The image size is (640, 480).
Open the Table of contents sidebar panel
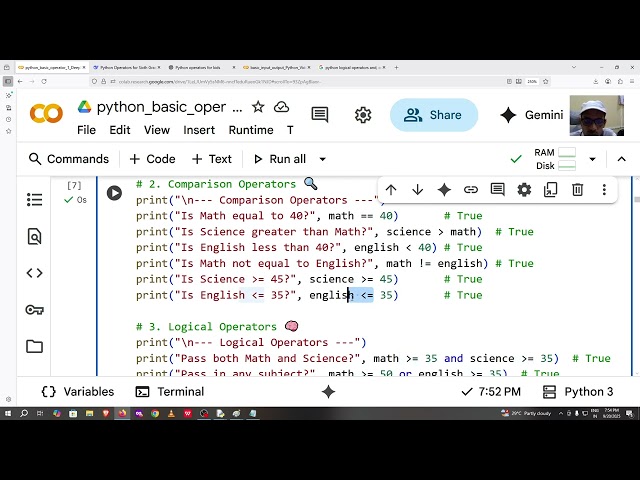pos(34,200)
